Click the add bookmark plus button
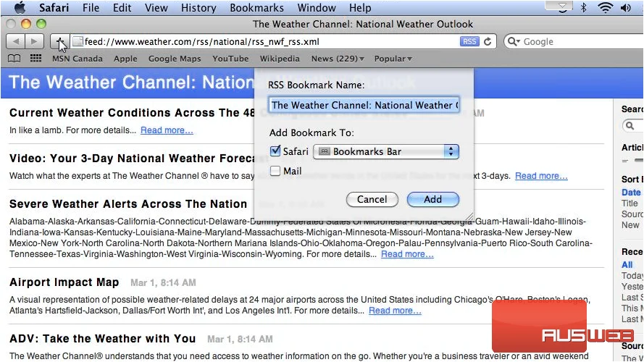Image resolution: width=644 pixels, height=362 pixels. [59, 41]
